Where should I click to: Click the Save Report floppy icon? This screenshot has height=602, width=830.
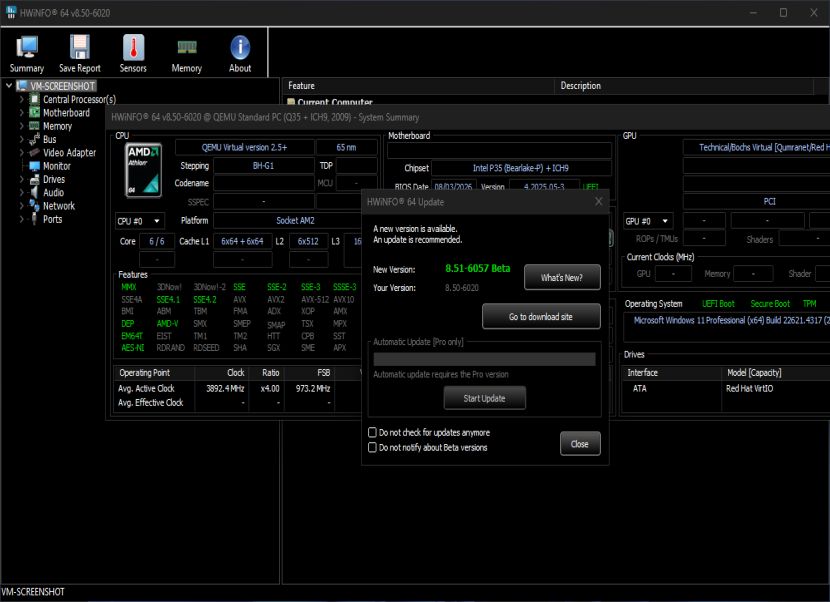click(x=80, y=47)
